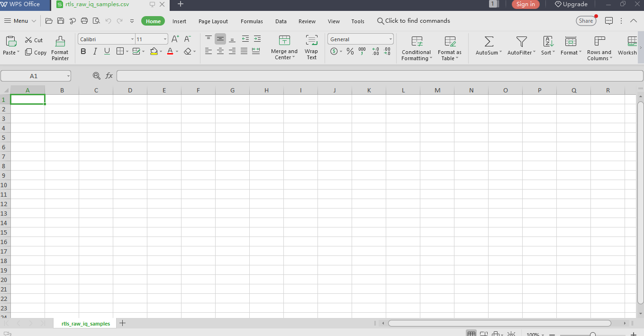This screenshot has width=644, height=336.
Task: Expand the Paste options arrow
Action: 18,53
